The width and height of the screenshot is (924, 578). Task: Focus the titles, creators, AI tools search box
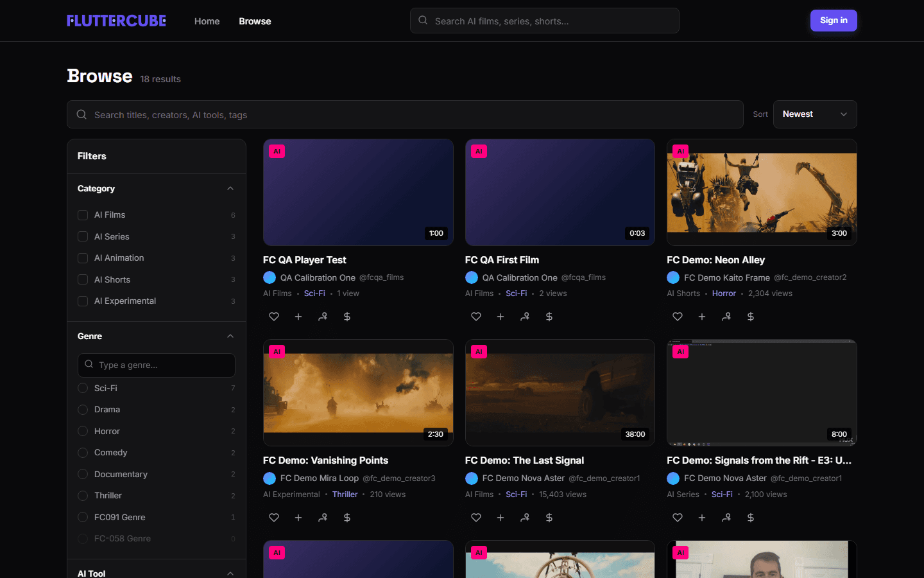[405, 114]
